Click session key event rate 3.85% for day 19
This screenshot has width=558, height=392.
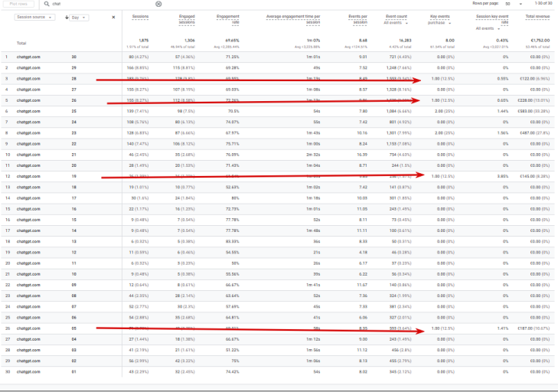coord(502,177)
